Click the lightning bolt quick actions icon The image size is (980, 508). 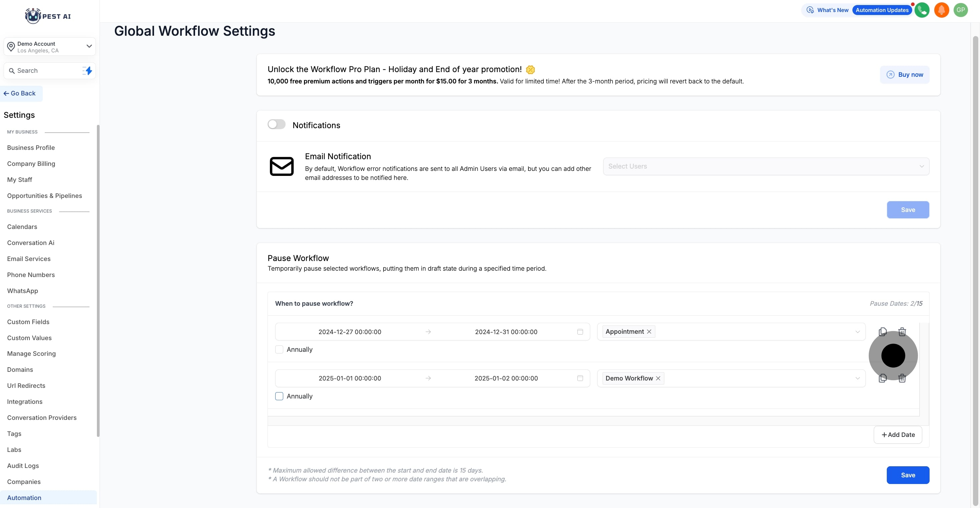[x=88, y=71]
